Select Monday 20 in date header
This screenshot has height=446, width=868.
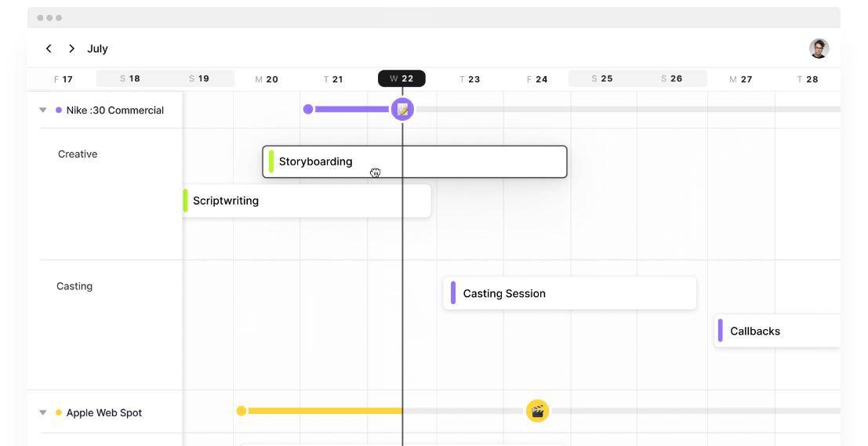click(267, 79)
